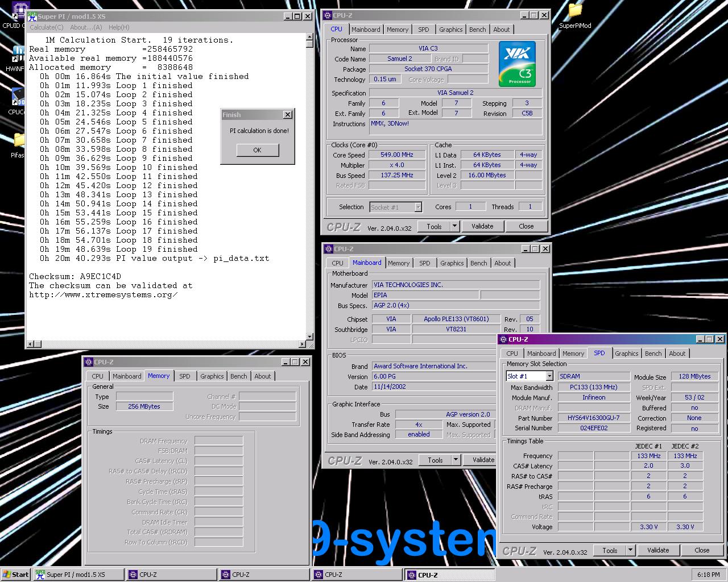Select Memory tab in Mainboard window
Image resolution: width=728 pixels, height=582 pixels.
point(399,263)
